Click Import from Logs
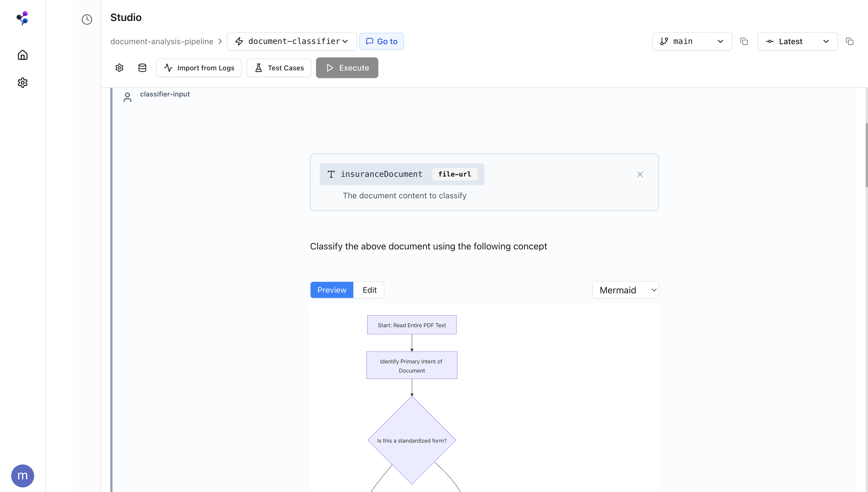This screenshot has height=492, width=868. (199, 67)
